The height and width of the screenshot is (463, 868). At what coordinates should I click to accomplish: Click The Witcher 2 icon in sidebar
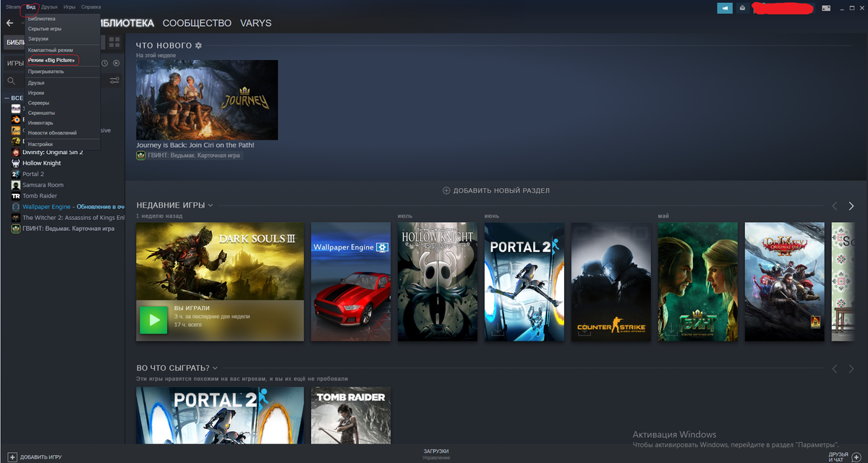click(x=16, y=217)
